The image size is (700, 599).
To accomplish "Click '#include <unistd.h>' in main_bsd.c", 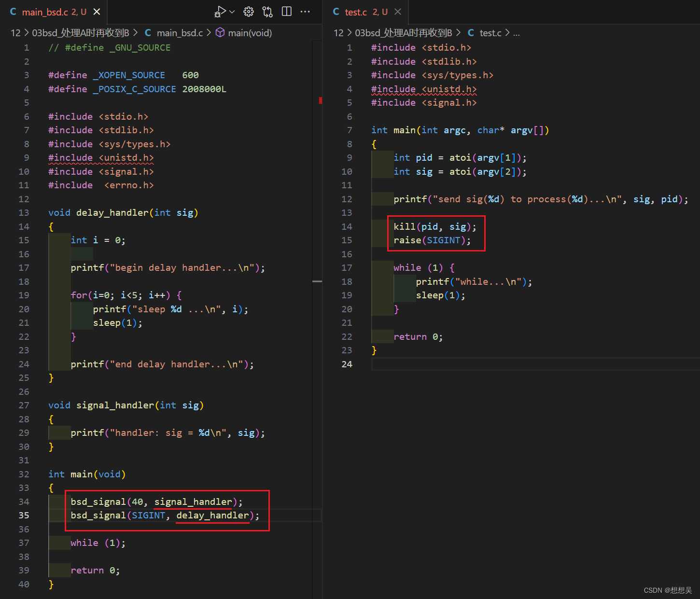I will pyautogui.click(x=101, y=158).
